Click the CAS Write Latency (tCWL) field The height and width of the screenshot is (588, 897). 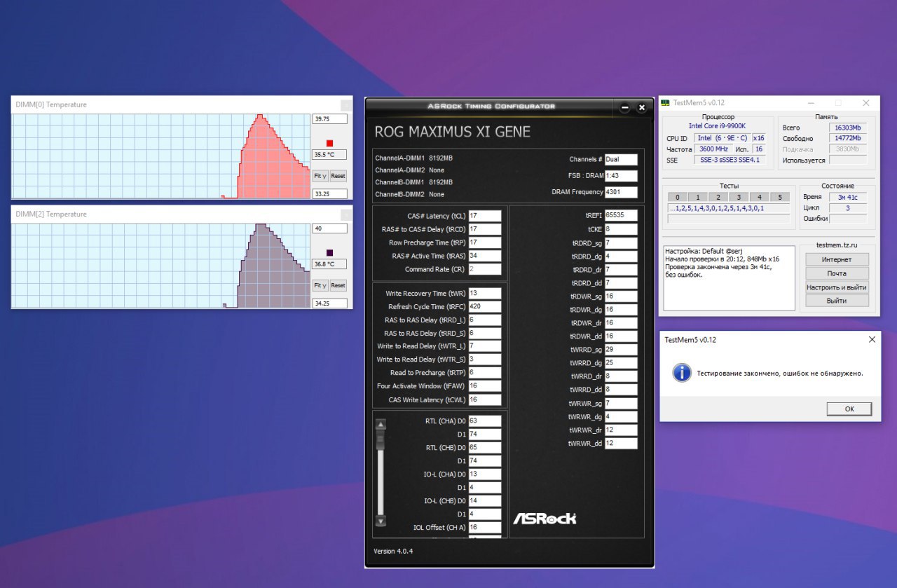485,399
